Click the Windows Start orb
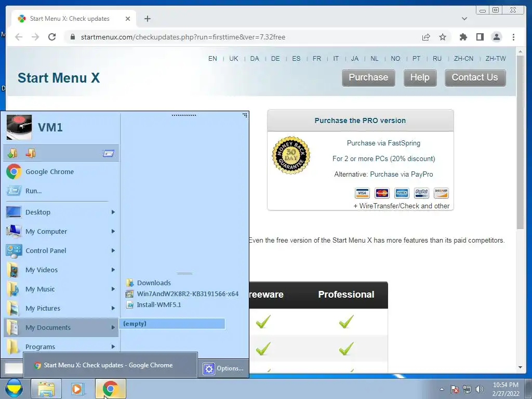Image resolution: width=532 pixels, height=399 pixels. click(14, 389)
